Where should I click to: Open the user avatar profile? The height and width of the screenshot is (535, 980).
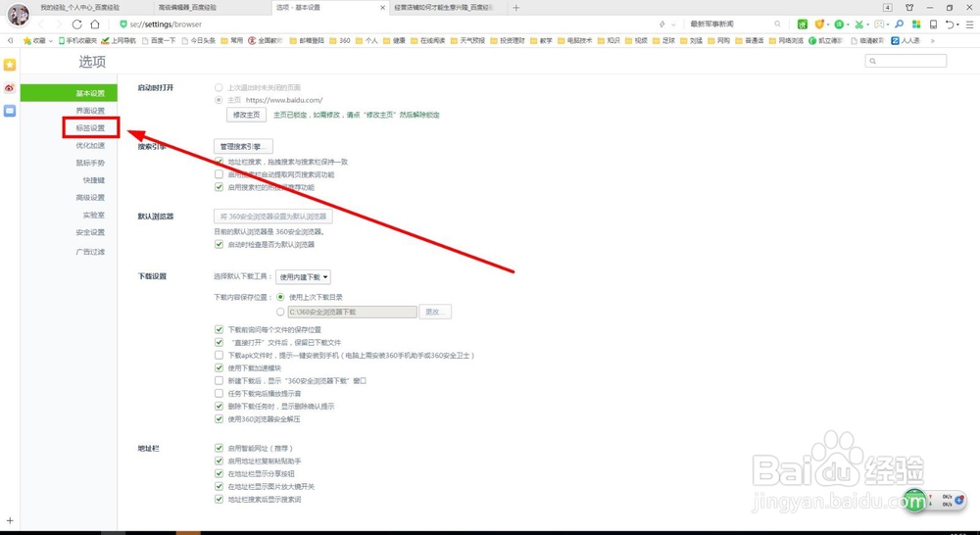pyautogui.click(x=18, y=14)
